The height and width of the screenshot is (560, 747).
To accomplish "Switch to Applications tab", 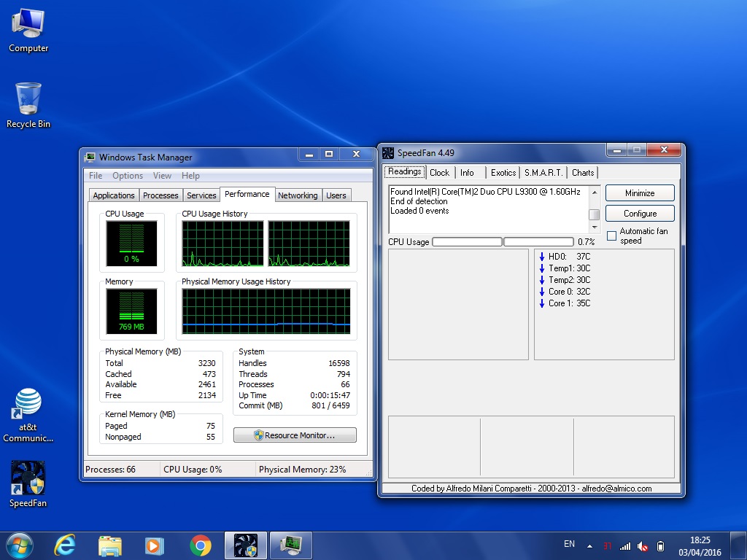I will 113,195.
